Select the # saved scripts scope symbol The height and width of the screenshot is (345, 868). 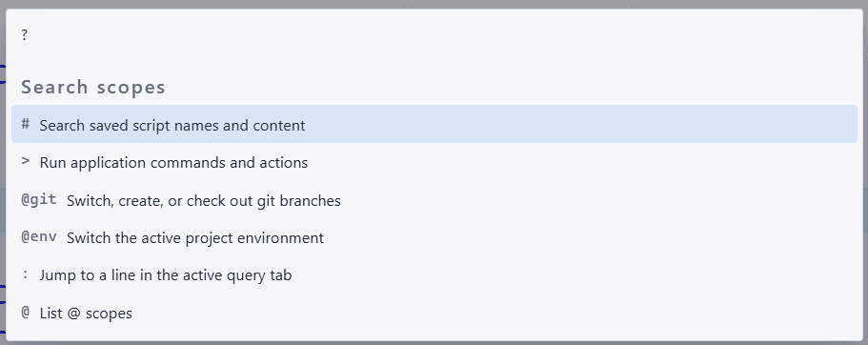coord(26,124)
